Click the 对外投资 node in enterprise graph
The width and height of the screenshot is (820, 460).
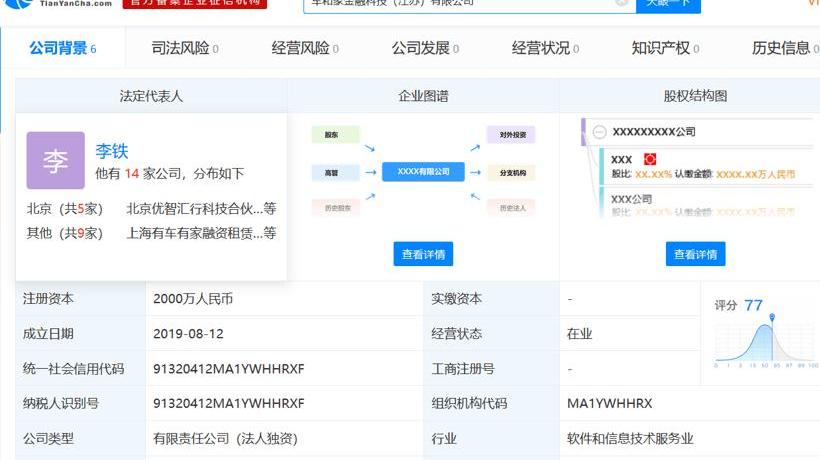click(x=511, y=134)
